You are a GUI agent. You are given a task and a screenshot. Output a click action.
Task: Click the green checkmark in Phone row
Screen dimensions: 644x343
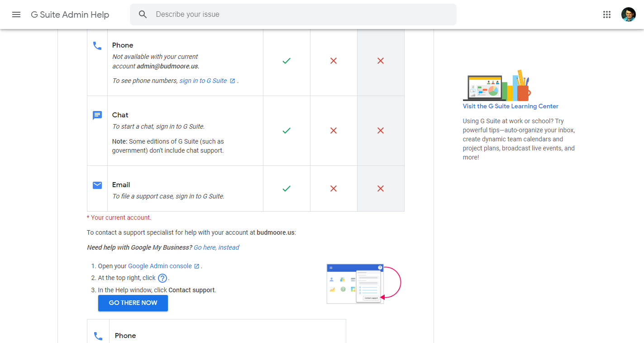(286, 61)
